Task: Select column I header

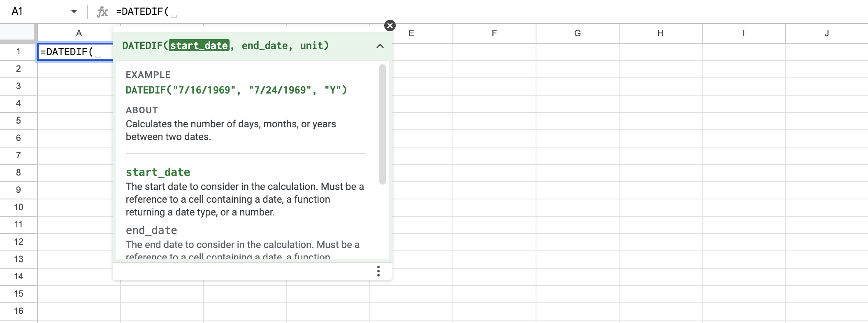Action: 744,33
